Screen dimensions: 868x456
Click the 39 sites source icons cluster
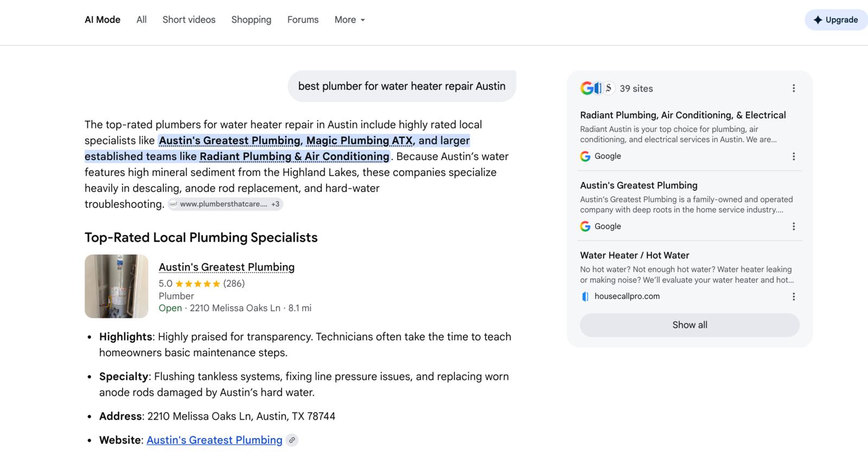pos(597,88)
